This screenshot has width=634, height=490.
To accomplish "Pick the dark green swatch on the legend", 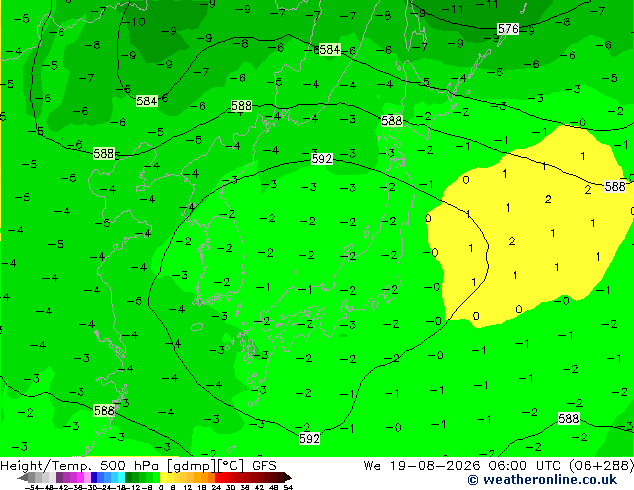I will pyautogui.click(x=128, y=477).
